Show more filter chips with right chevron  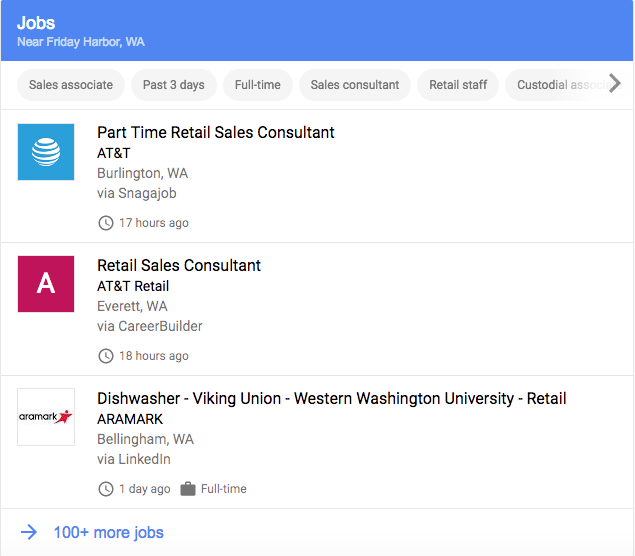pyautogui.click(x=615, y=83)
